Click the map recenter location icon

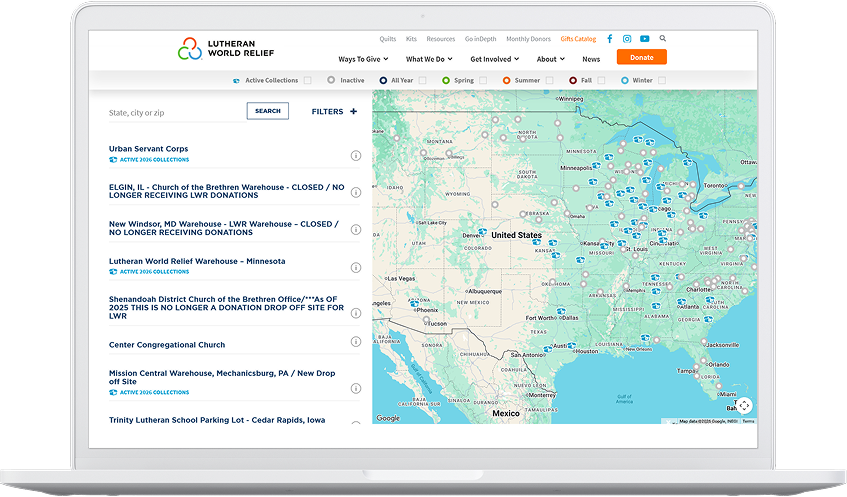(x=744, y=405)
